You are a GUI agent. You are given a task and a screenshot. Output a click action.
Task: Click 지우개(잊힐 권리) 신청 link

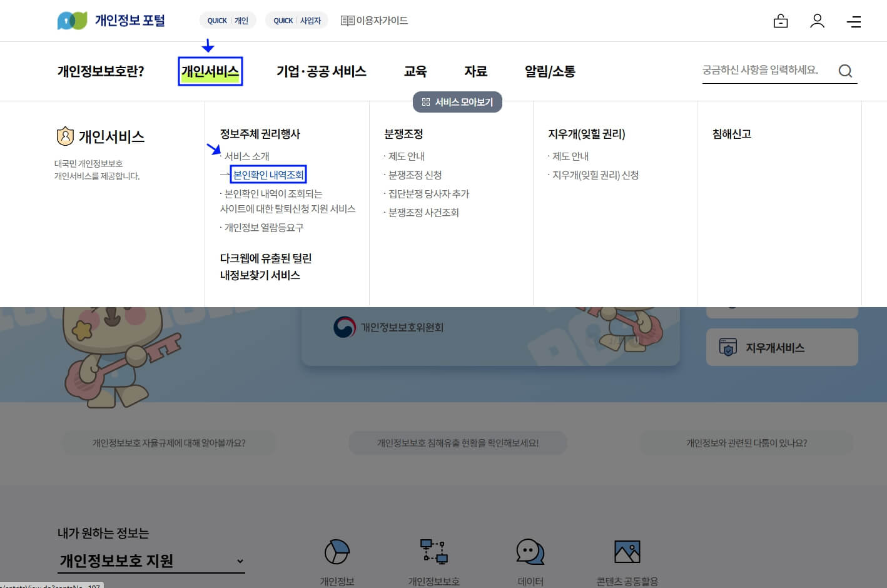point(595,175)
